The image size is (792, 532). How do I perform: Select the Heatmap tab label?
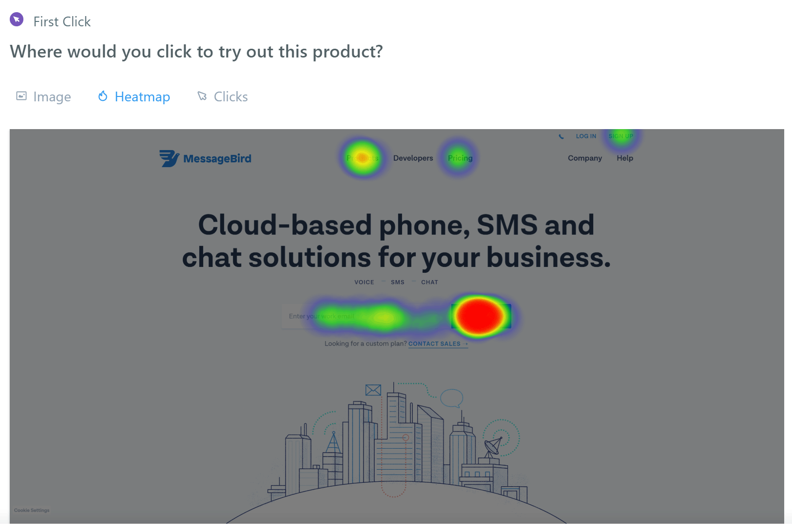142,97
